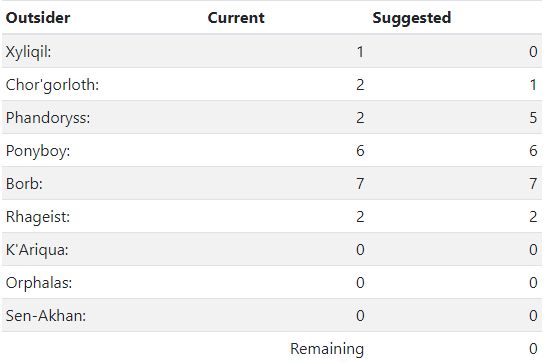Click Phandoryss suggested value 5

pyautogui.click(x=533, y=118)
